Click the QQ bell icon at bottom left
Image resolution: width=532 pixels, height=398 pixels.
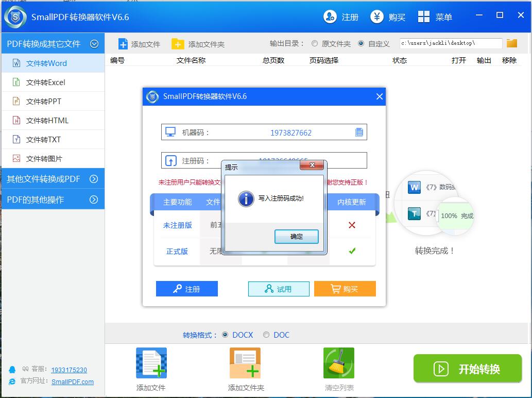pyautogui.click(x=12, y=370)
